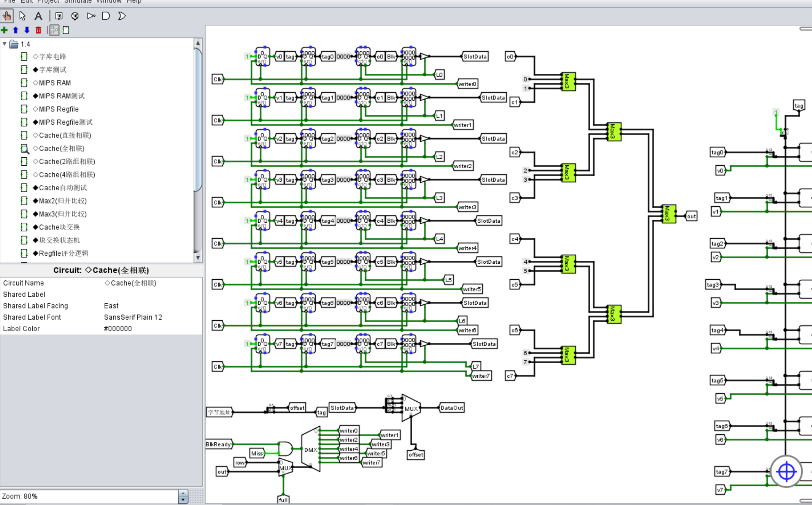Select the arrow Edit tool

22,16
